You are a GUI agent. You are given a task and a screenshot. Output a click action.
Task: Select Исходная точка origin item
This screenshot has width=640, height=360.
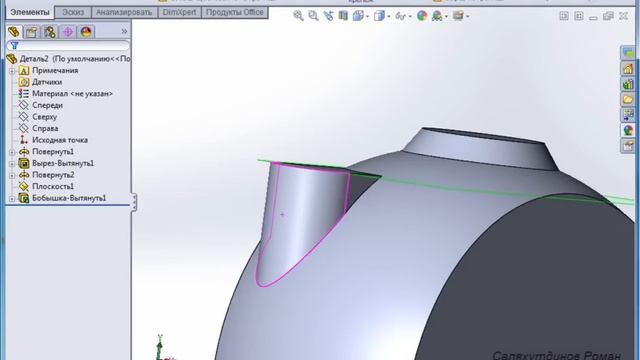point(60,140)
